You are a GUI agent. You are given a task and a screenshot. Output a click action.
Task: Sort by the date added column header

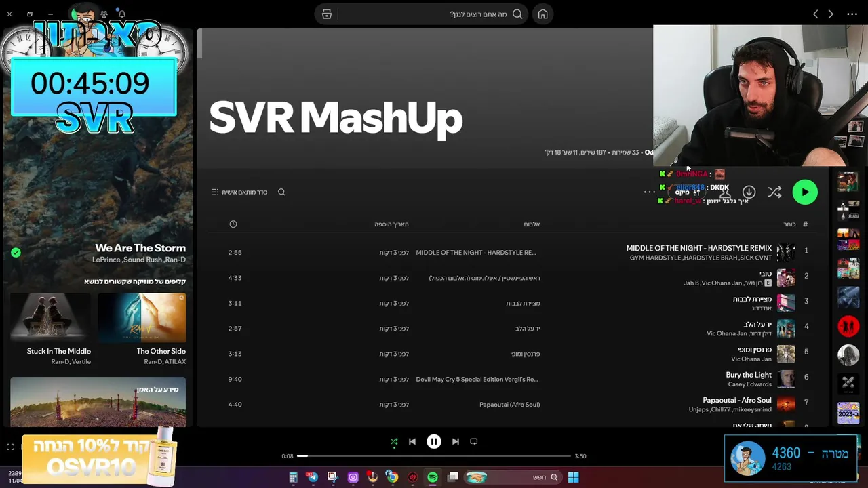pyautogui.click(x=391, y=224)
